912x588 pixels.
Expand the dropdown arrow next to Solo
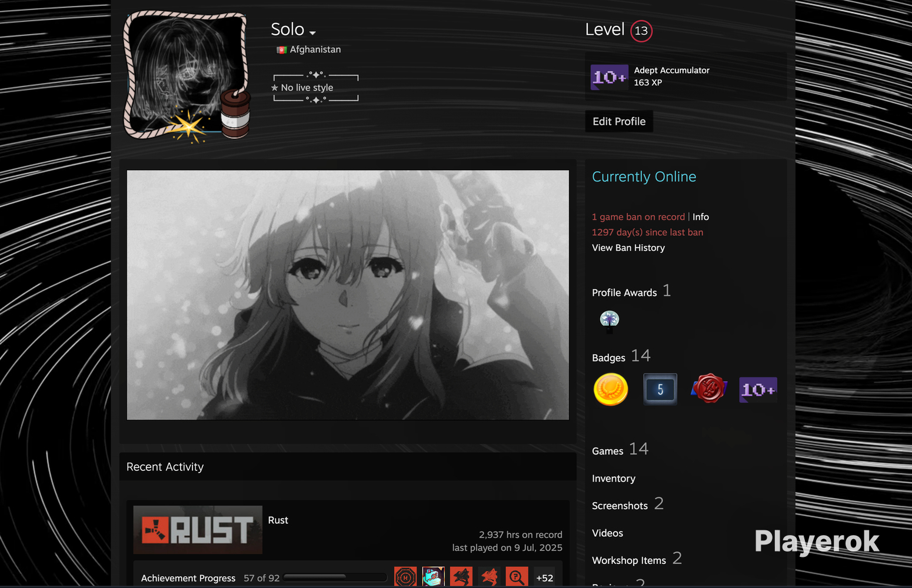(x=312, y=33)
